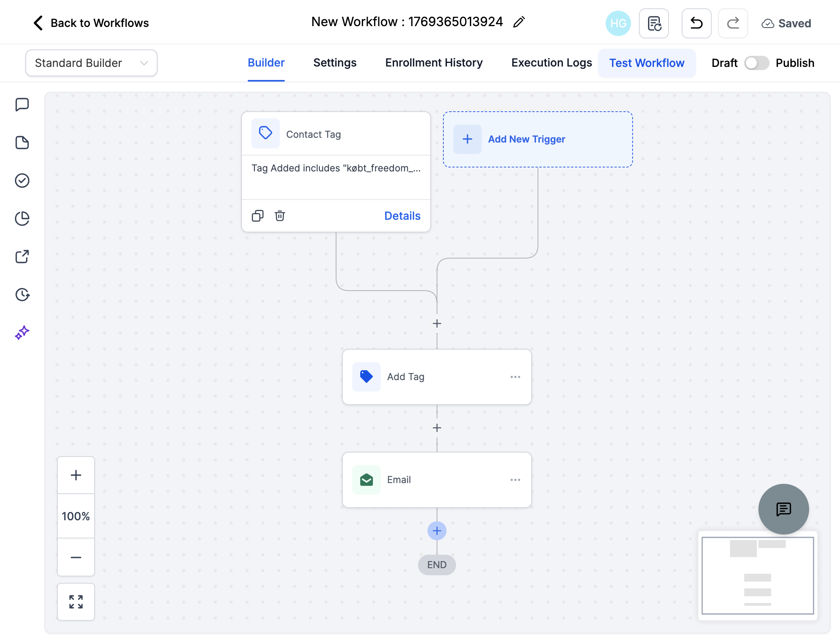Open the Contact Tag Details link
This screenshot has height=643, width=840.
pyautogui.click(x=402, y=216)
